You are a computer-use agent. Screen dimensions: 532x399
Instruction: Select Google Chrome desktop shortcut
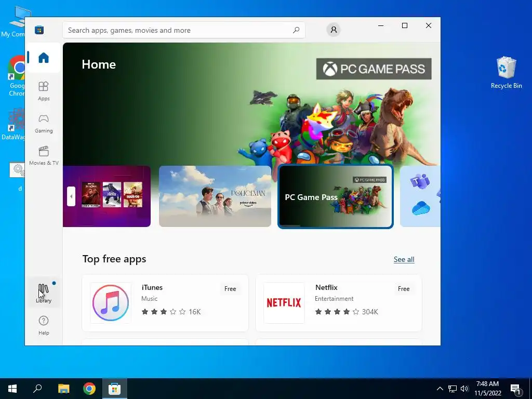pyautogui.click(x=16, y=76)
